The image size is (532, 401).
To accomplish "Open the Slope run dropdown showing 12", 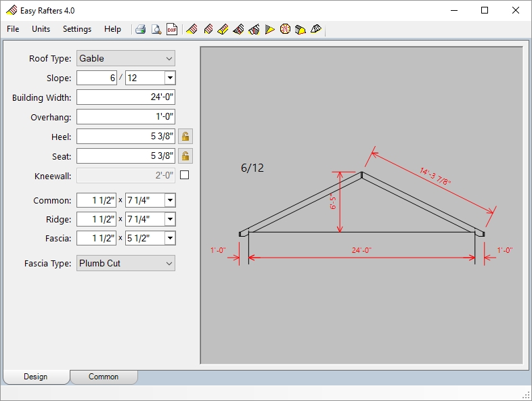I will point(169,78).
